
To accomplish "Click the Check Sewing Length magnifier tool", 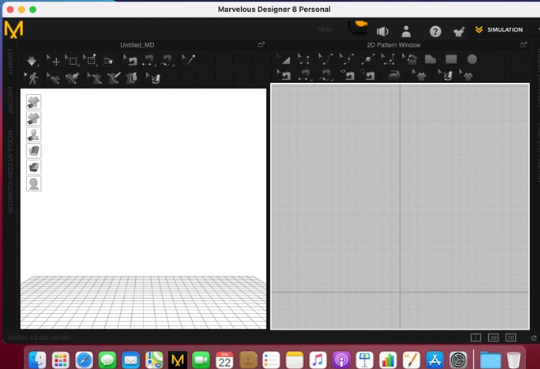I will (x=368, y=75).
